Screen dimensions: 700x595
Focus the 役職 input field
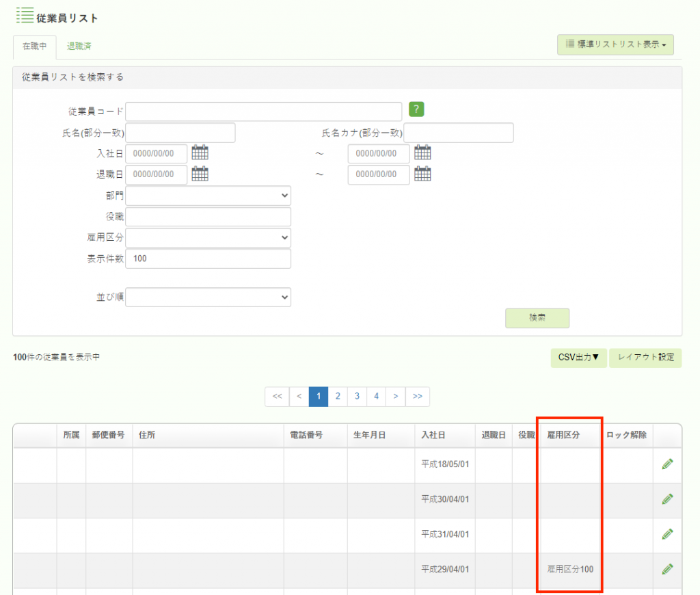tap(208, 217)
